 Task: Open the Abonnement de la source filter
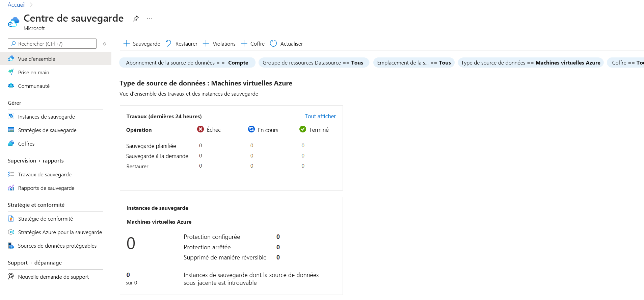click(x=187, y=63)
